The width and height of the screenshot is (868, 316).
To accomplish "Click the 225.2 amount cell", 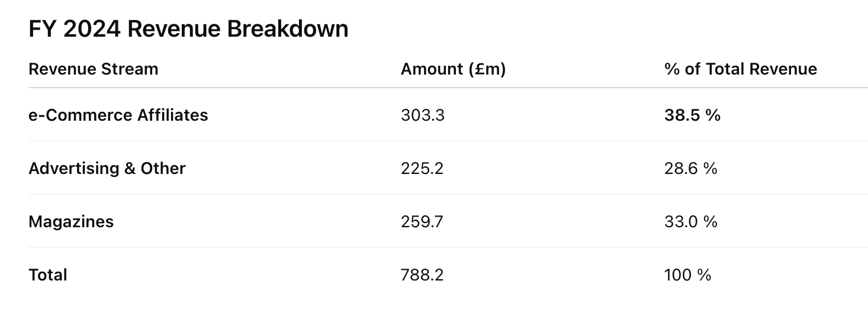I will [x=422, y=169].
